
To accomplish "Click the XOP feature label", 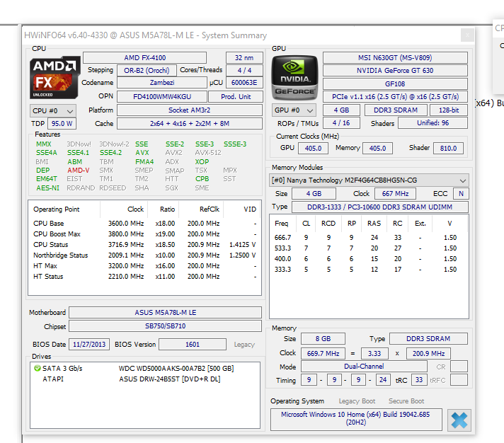I will 202,161.
